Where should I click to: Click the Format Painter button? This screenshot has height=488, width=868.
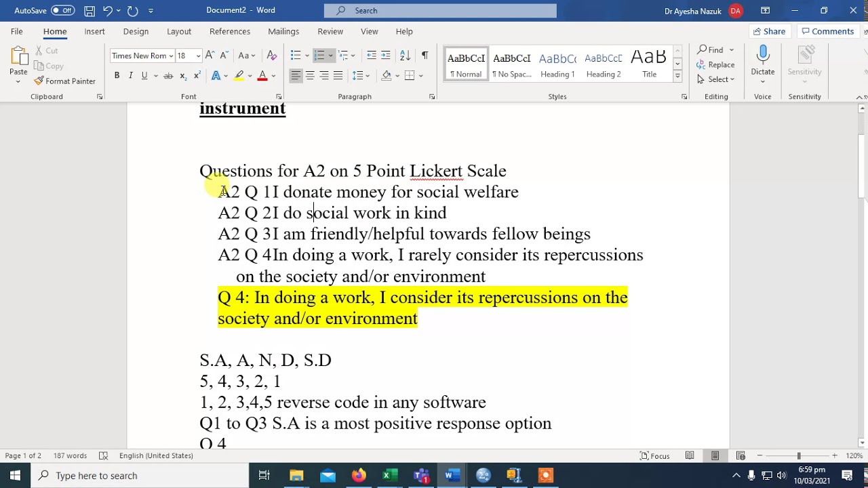pyautogui.click(x=64, y=81)
